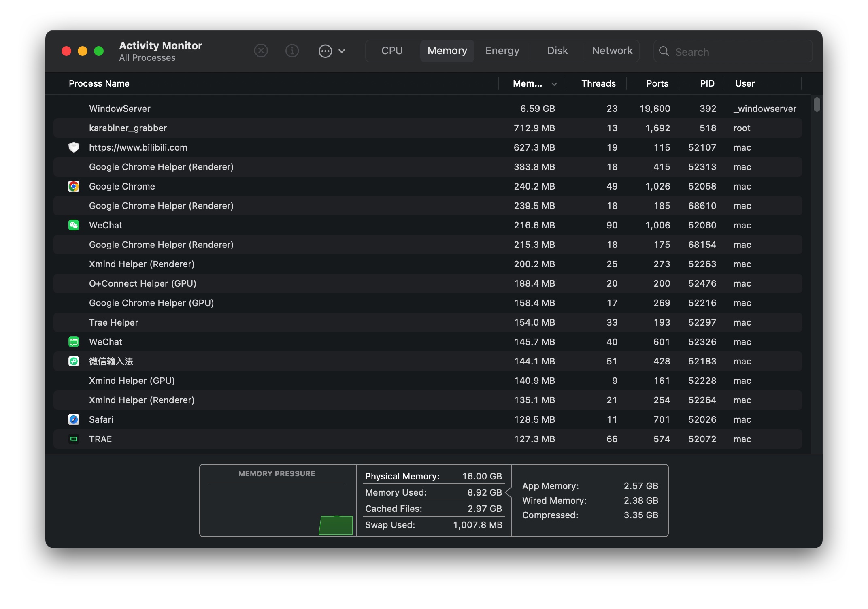Toggle Memory column sort order chevron

tap(554, 84)
